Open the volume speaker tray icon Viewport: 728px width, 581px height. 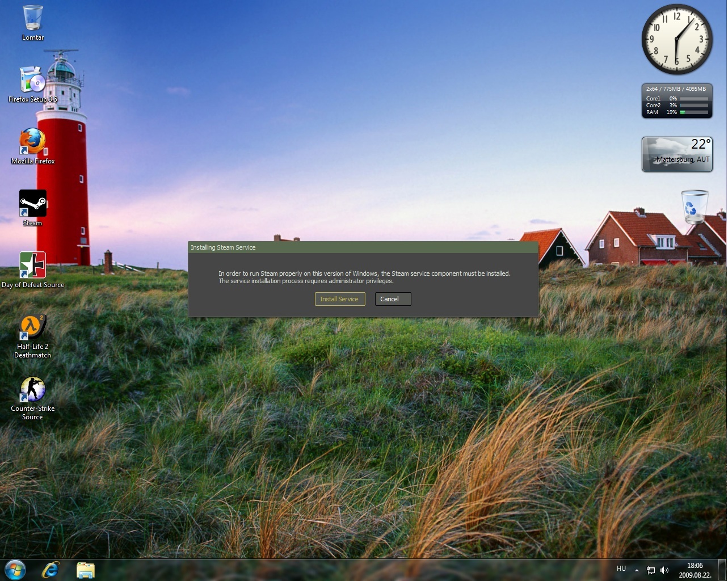(664, 570)
